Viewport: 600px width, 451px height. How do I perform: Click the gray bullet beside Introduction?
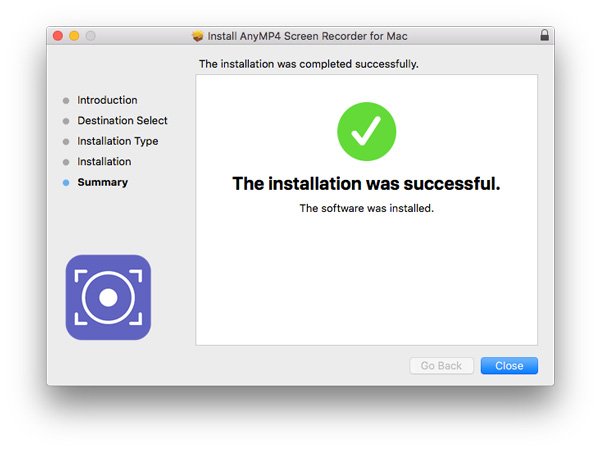point(66,101)
